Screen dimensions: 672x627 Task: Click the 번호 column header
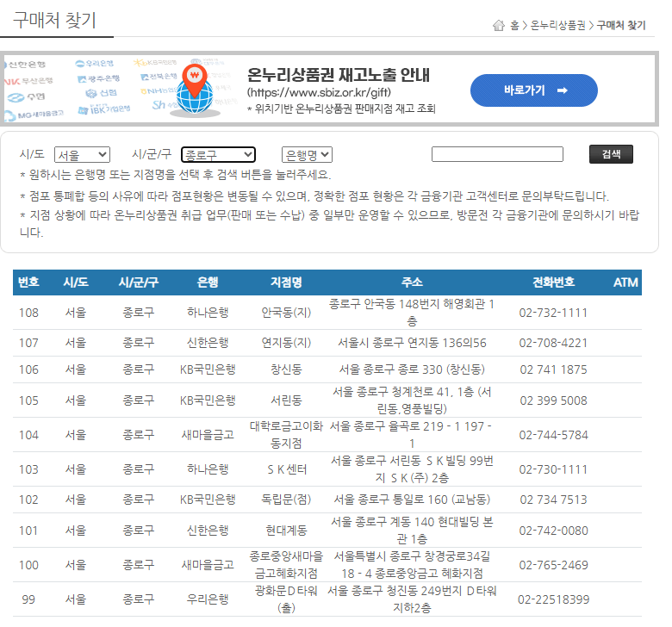28,282
